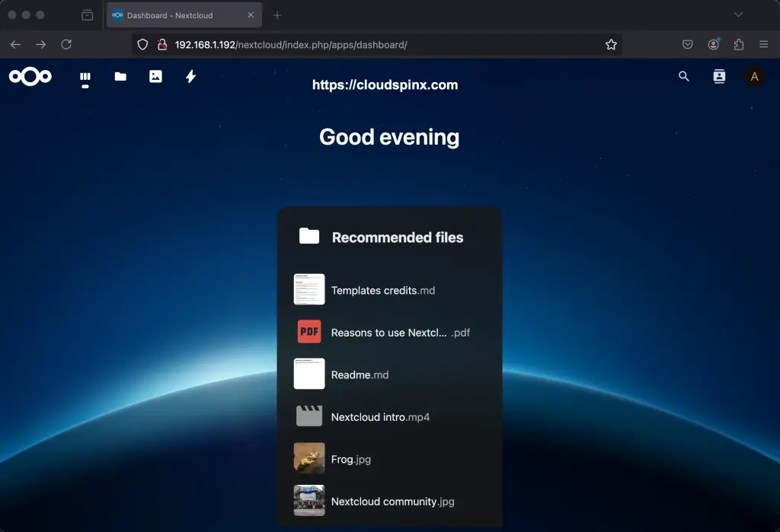Click the Dashboard grid icon
The image size is (780, 532).
pyautogui.click(x=85, y=77)
